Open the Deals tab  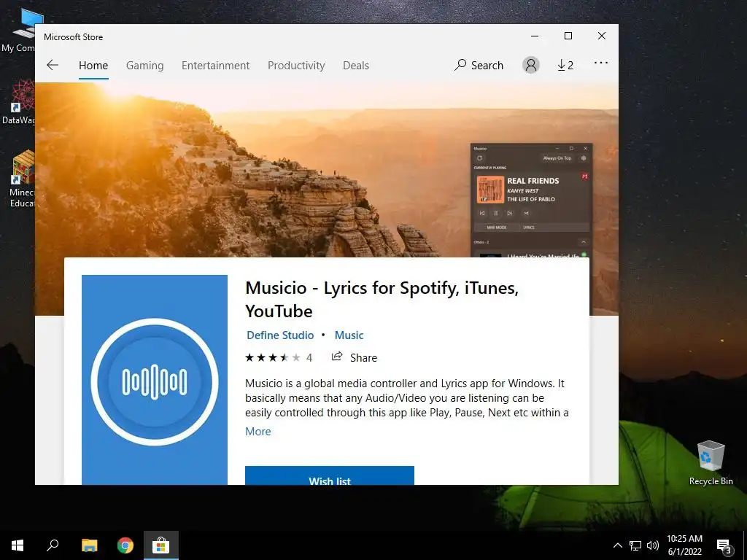[x=356, y=65]
